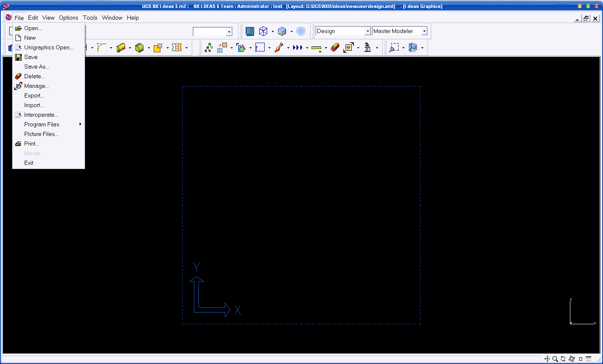Click the move squares icon

coord(222,48)
